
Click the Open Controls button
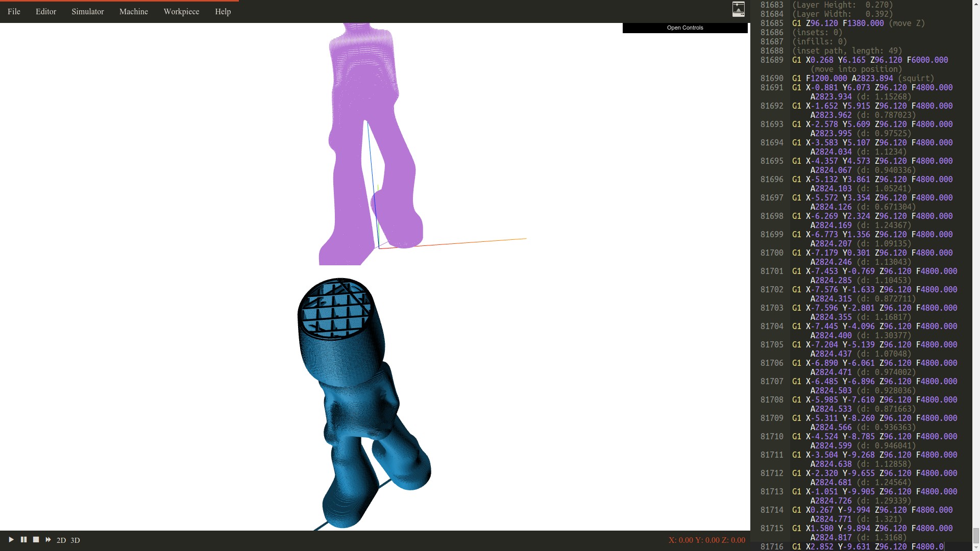pos(685,28)
